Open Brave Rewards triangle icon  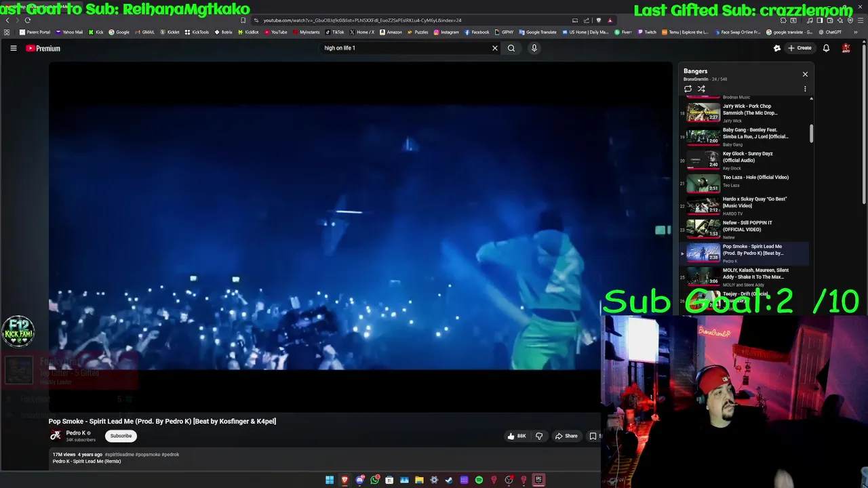coord(610,20)
